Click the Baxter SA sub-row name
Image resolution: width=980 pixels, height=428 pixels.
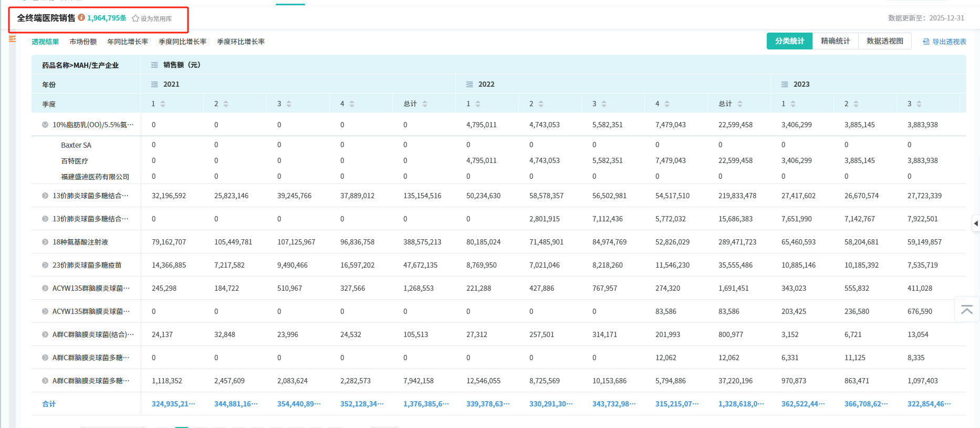pos(76,145)
